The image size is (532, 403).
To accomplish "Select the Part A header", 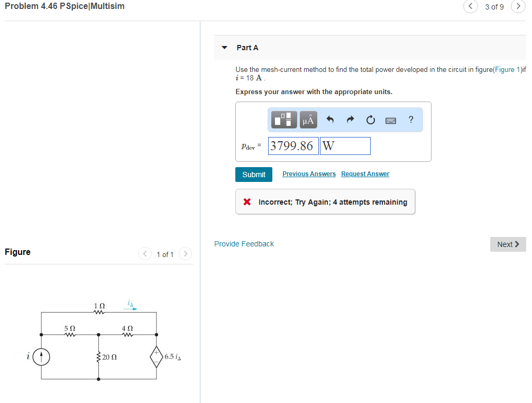I will 247,48.
